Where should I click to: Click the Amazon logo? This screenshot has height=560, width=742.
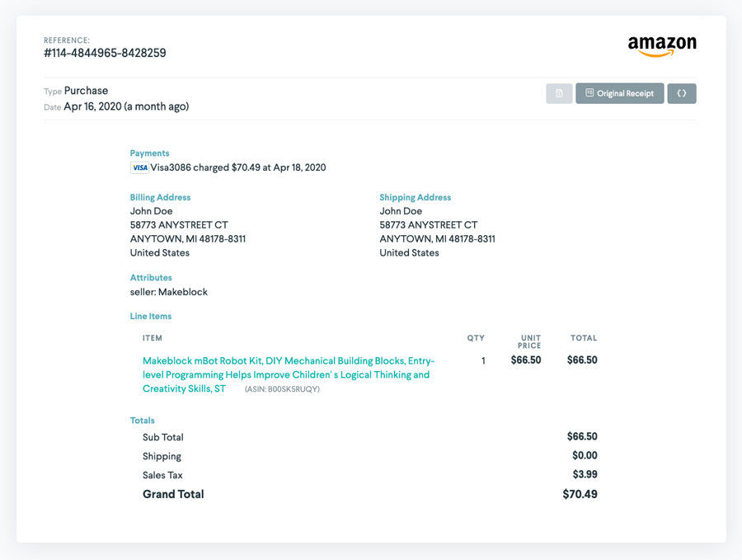coord(664,45)
